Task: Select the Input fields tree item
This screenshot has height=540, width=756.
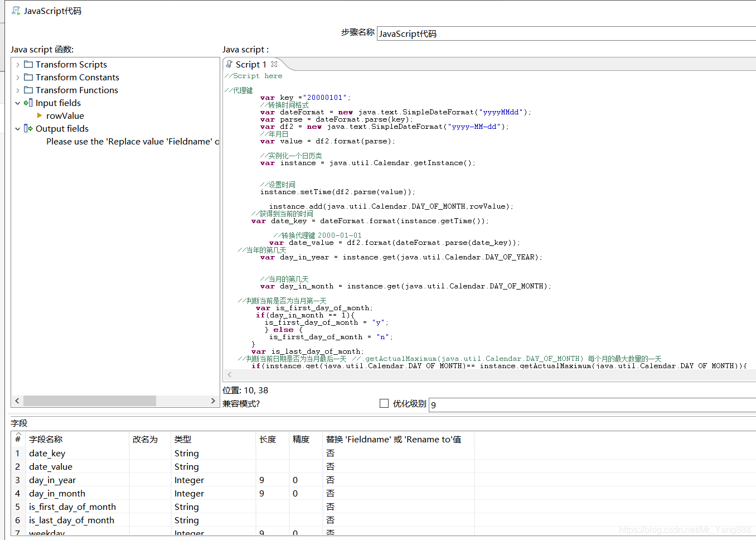Action: 58,103
